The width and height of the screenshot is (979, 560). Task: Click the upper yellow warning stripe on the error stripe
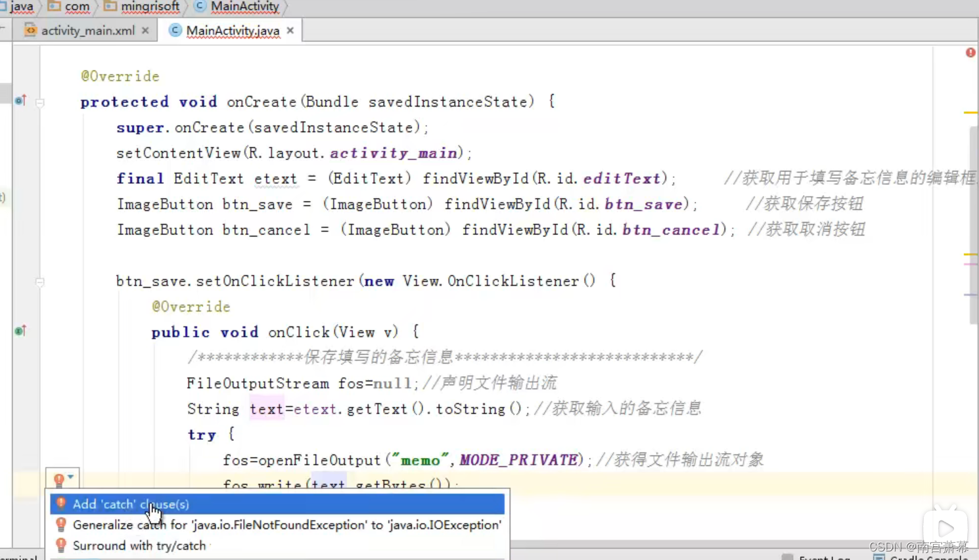[x=970, y=113]
